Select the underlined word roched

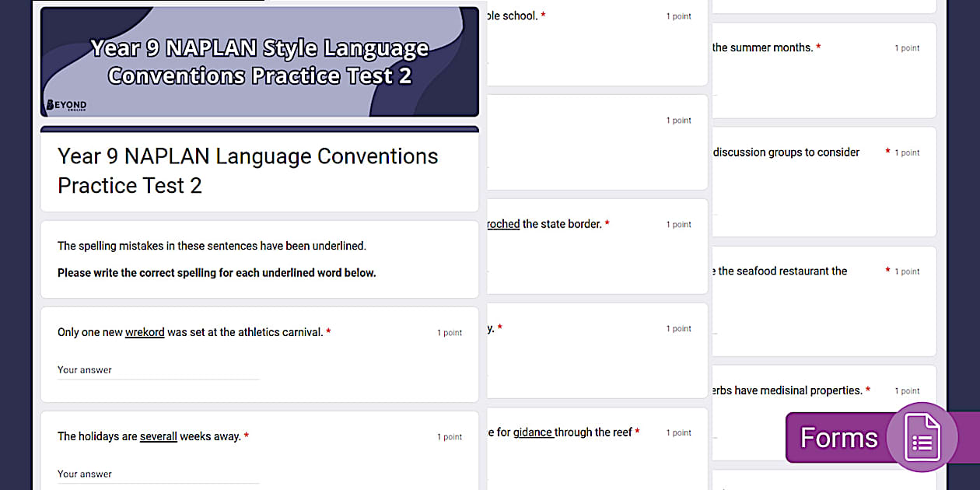pos(502,224)
